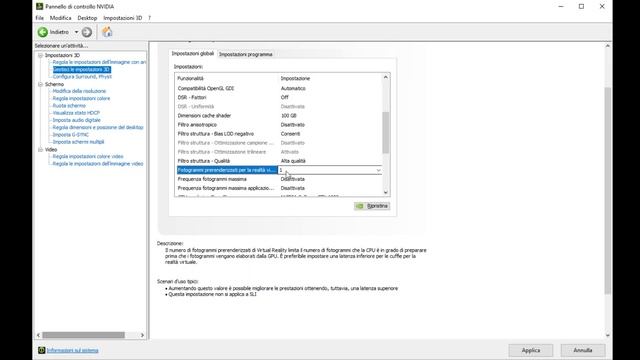Open the File menu

[x=40, y=18]
